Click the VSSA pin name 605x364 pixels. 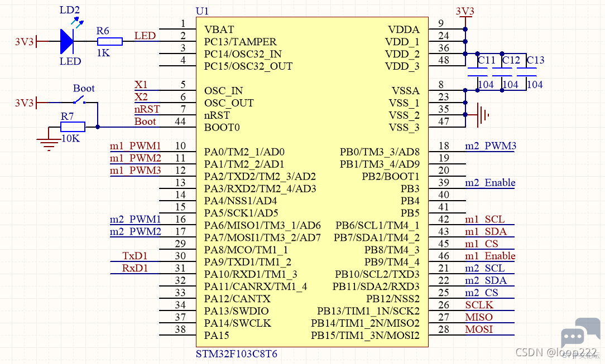tap(406, 91)
